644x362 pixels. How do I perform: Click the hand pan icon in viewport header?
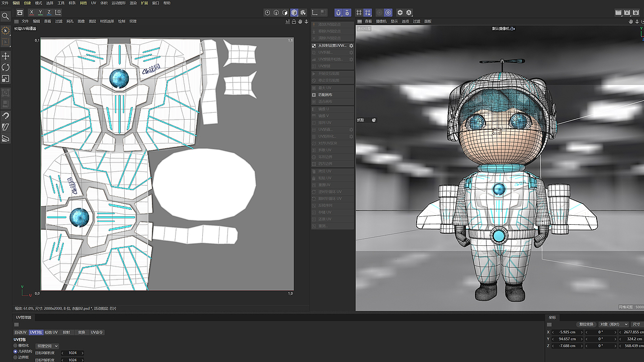tap(631, 22)
